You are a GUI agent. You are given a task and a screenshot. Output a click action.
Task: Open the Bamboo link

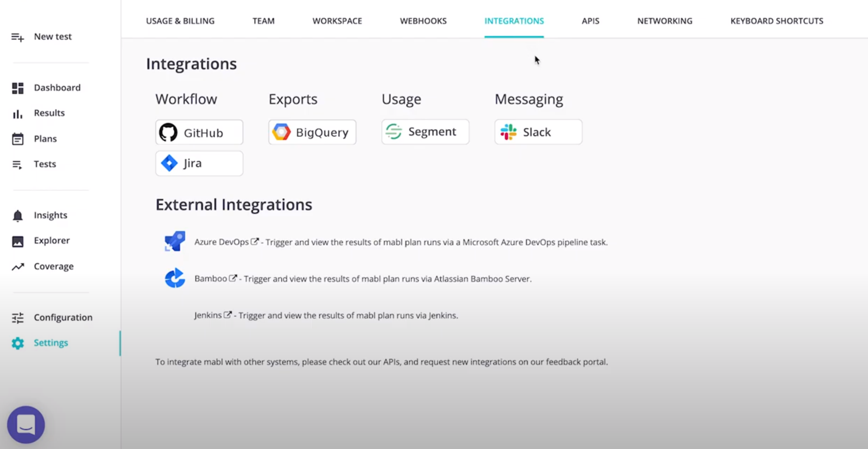(x=211, y=278)
